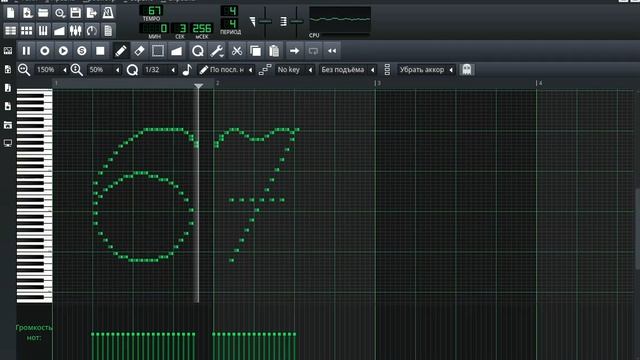Click the CPU load graph

[x=340, y=20]
